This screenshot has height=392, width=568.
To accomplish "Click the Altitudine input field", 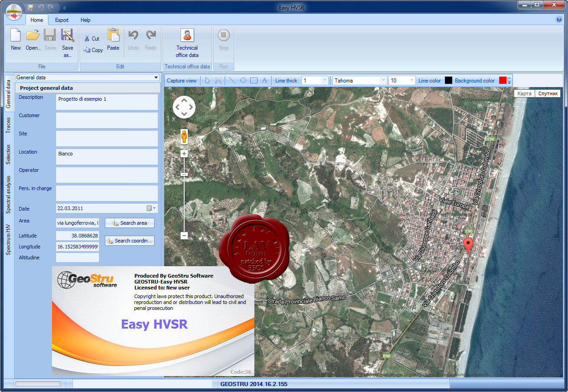I will point(77,258).
